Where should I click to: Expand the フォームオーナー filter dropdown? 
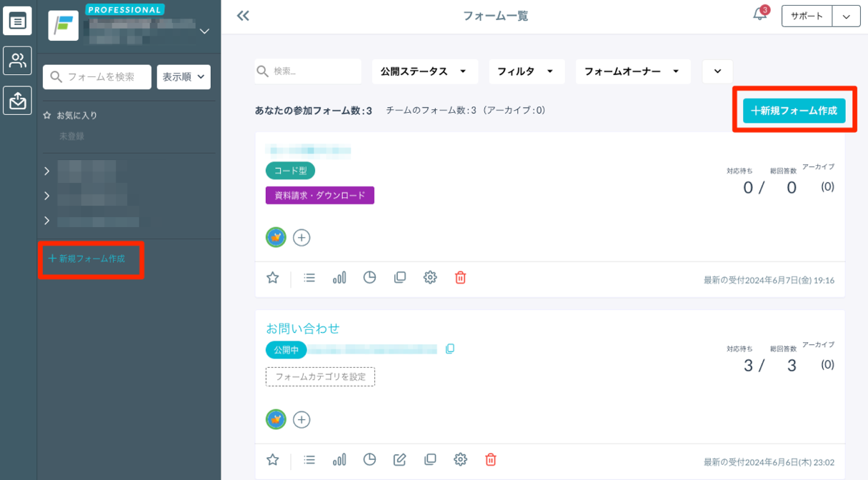(633, 71)
